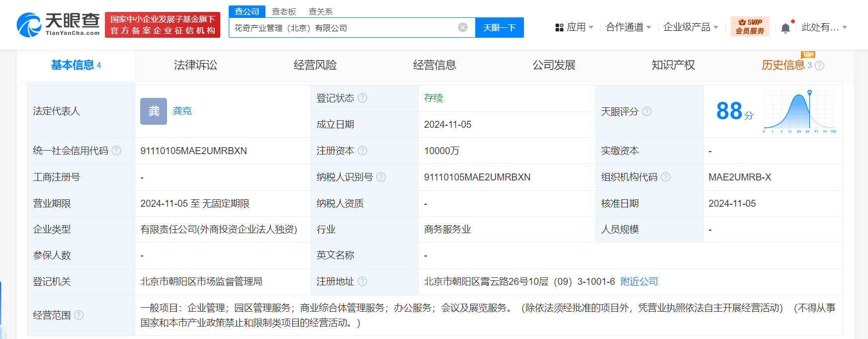Click the taxpayer ID value under 纳税人识别号
This screenshot has width=868, height=339.
(x=477, y=177)
